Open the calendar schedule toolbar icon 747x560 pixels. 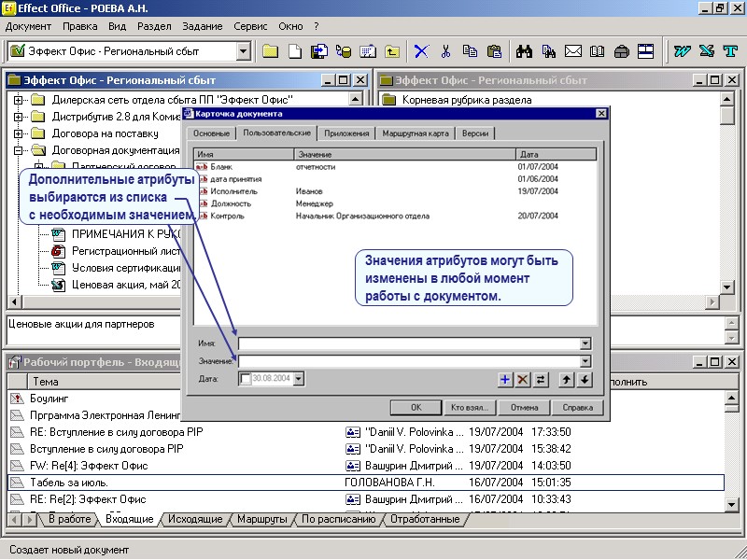click(x=368, y=51)
